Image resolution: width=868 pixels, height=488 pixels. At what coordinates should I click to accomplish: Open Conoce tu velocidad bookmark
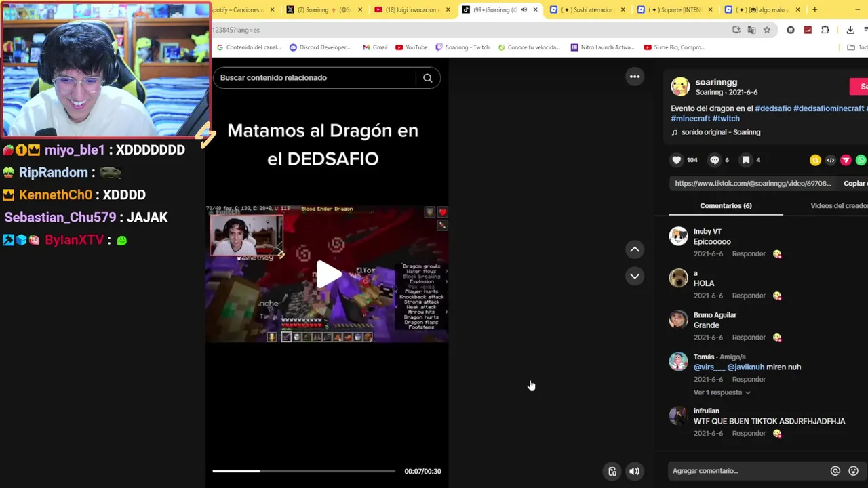pyautogui.click(x=529, y=47)
